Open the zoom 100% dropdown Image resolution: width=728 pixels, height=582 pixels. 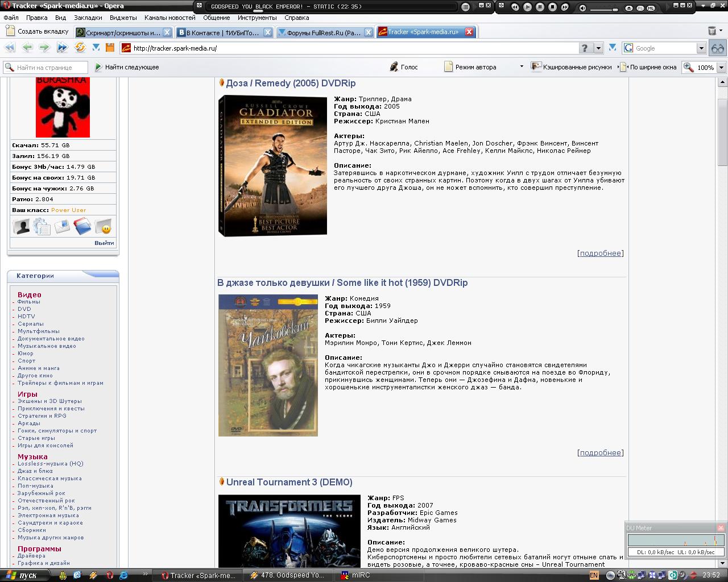click(721, 67)
